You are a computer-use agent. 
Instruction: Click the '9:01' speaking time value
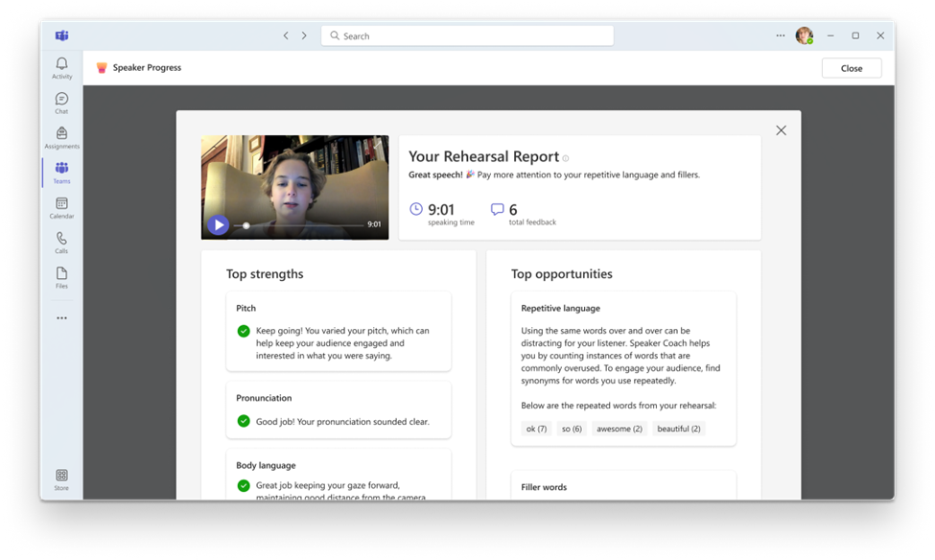coord(441,209)
